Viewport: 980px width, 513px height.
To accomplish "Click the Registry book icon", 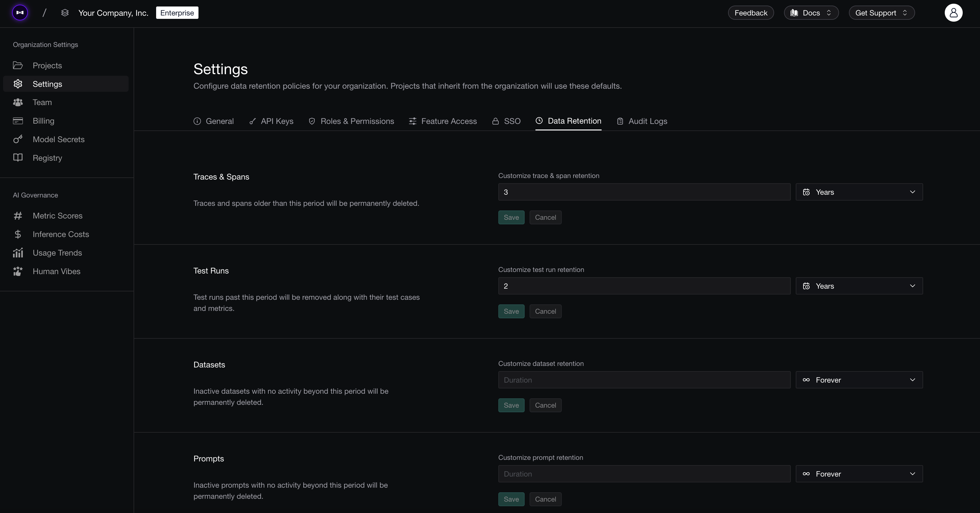I will 18,157.
